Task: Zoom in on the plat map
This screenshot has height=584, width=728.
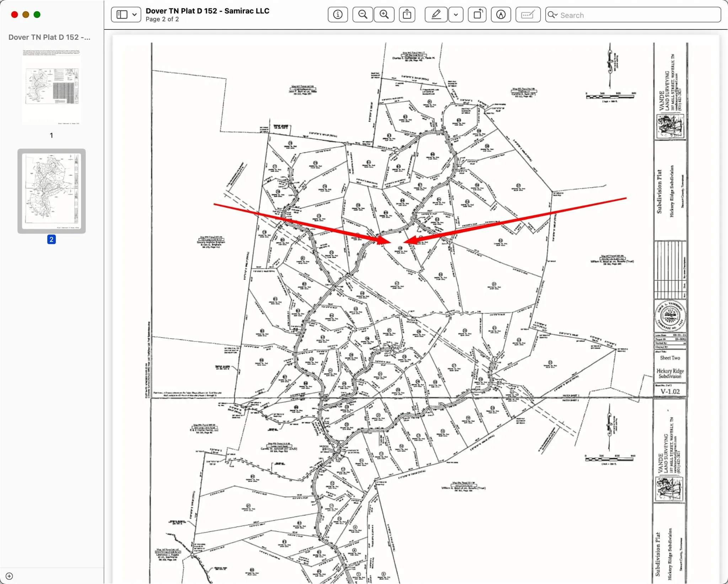Action: (x=384, y=15)
